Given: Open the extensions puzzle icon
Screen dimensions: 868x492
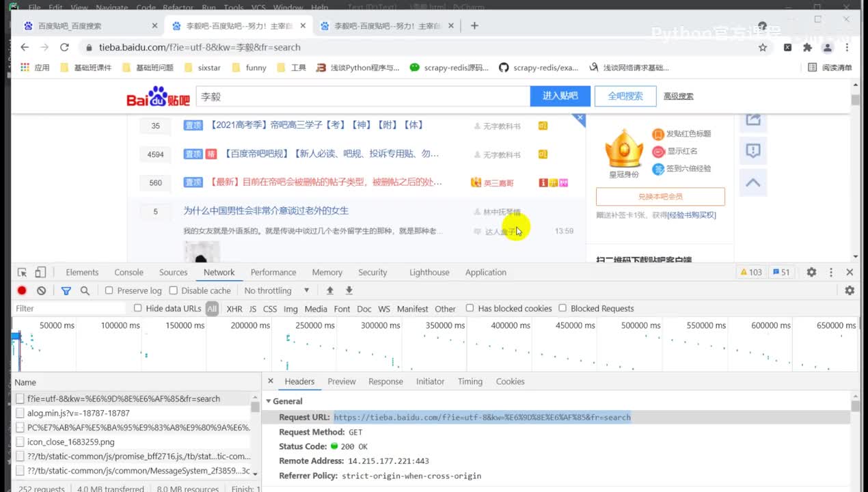Looking at the screenshot, I should [807, 47].
